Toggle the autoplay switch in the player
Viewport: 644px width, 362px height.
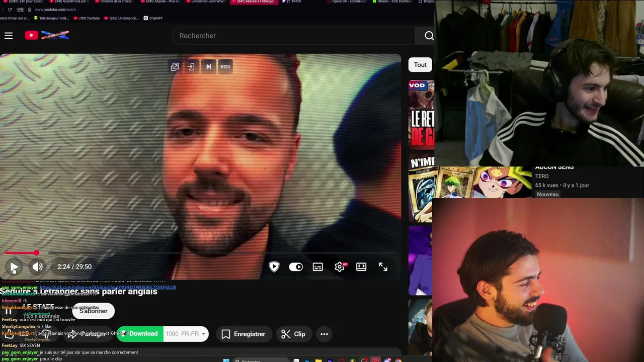tap(296, 267)
